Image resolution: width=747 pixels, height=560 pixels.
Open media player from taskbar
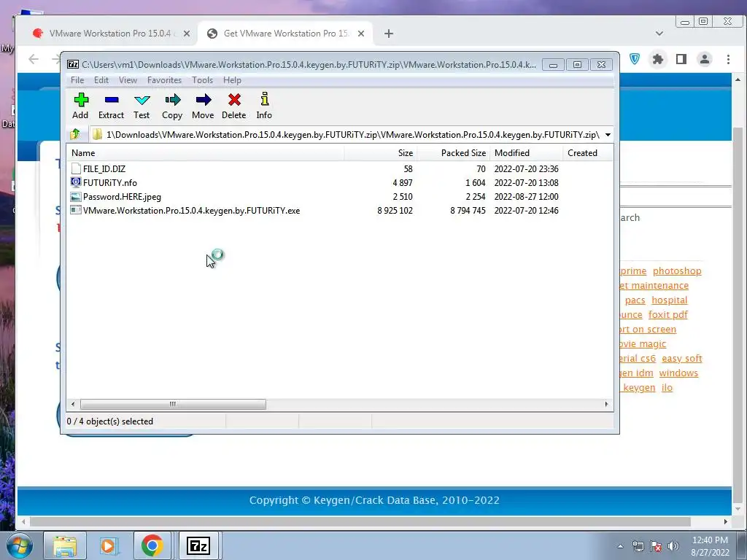coord(108,545)
